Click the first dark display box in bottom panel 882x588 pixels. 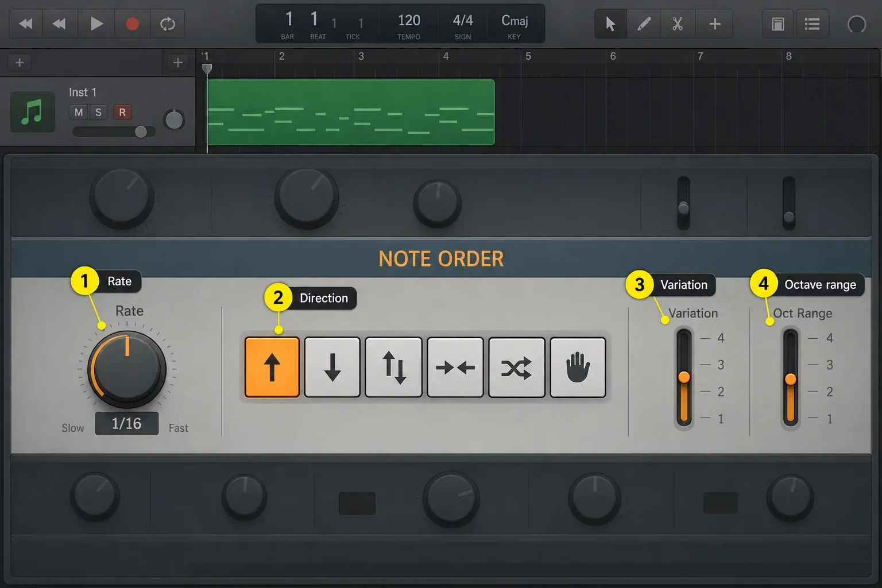point(357,503)
